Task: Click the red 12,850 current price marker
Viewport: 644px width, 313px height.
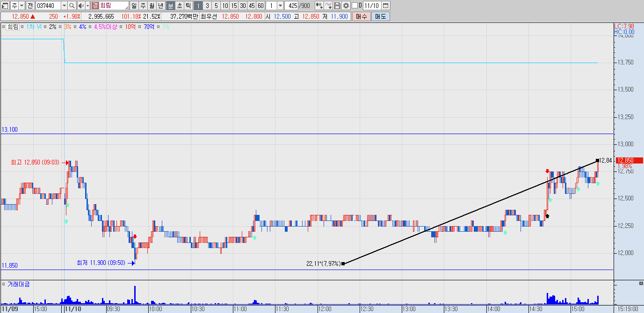Action: coord(625,160)
